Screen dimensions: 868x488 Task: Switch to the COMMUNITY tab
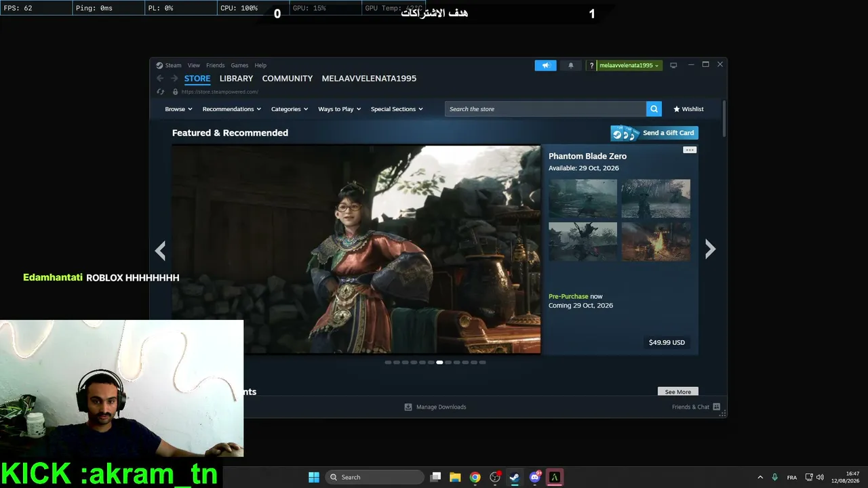point(288,79)
